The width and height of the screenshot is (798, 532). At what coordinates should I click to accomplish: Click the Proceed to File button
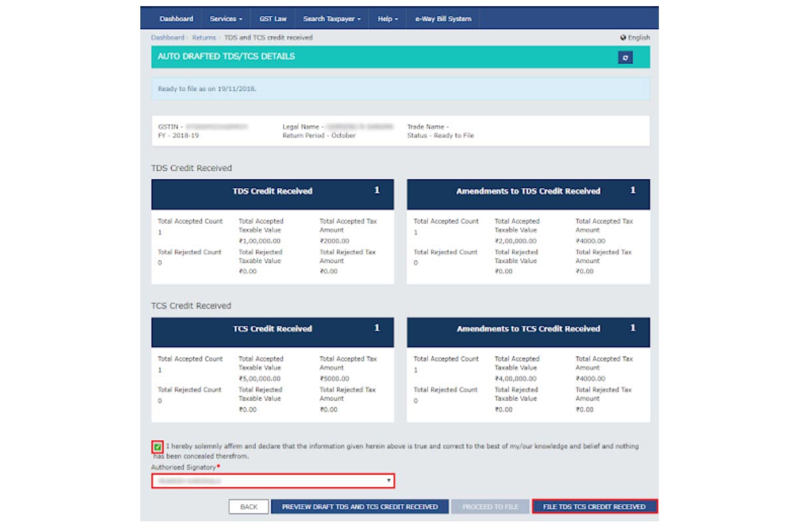490,507
